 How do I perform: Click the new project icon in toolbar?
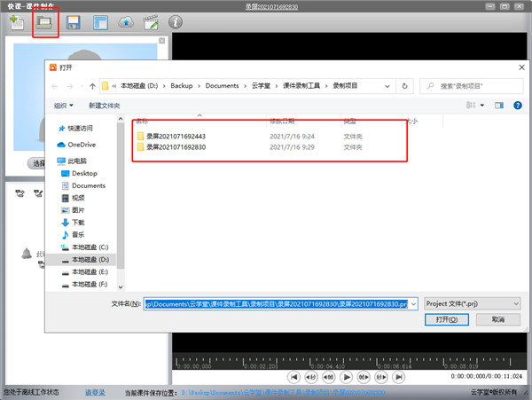pyautogui.click(x=16, y=23)
